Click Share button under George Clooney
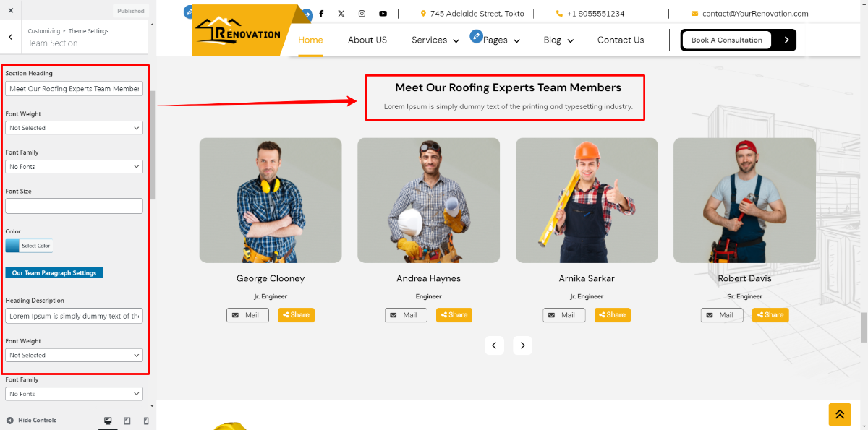Viewport: 868px width, 430px height. 296,315
